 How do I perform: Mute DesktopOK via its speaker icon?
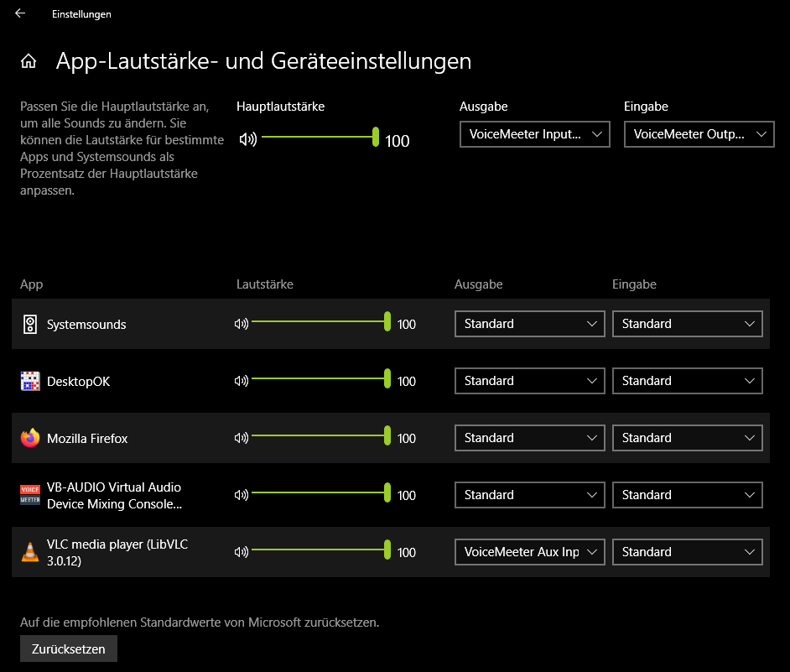(x=242, y=381)
